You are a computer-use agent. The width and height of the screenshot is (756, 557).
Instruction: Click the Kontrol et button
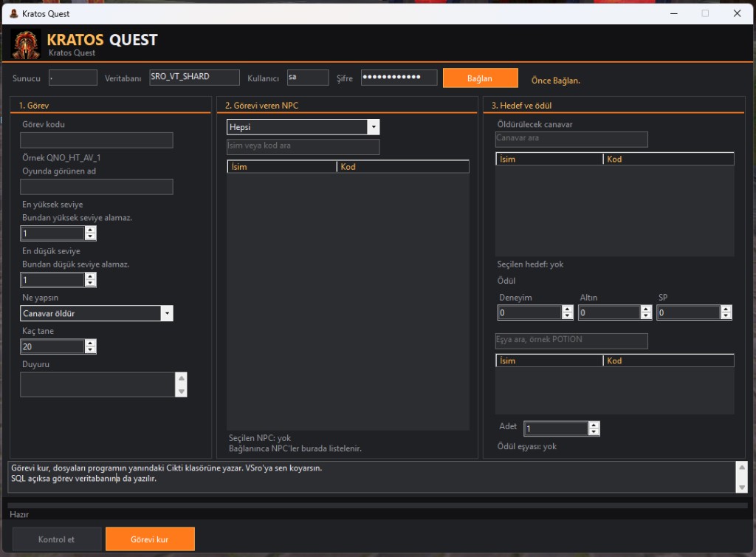[x=57, y=539]
